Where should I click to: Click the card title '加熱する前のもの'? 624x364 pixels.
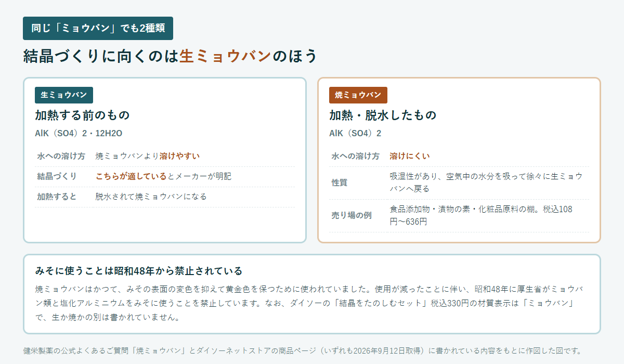(x=82, y=115)
